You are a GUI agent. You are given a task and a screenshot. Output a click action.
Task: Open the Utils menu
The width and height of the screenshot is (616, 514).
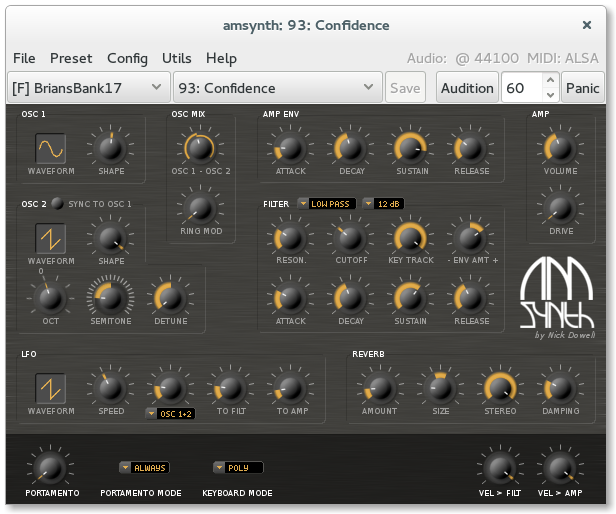tap(177, 58)
